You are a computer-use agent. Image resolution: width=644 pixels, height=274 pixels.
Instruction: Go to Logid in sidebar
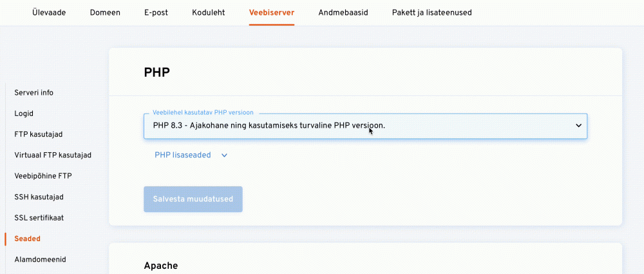pyautogui.click(x=24, y=113)
